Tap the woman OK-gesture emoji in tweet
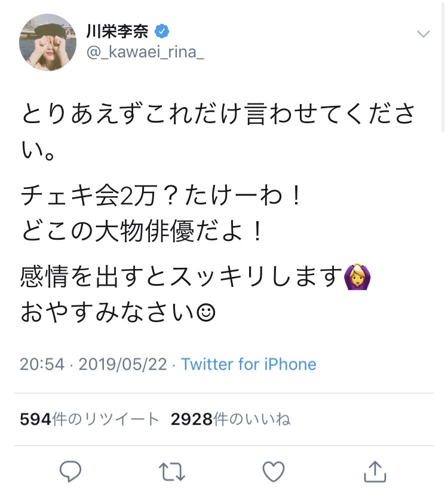 point(358,278)
